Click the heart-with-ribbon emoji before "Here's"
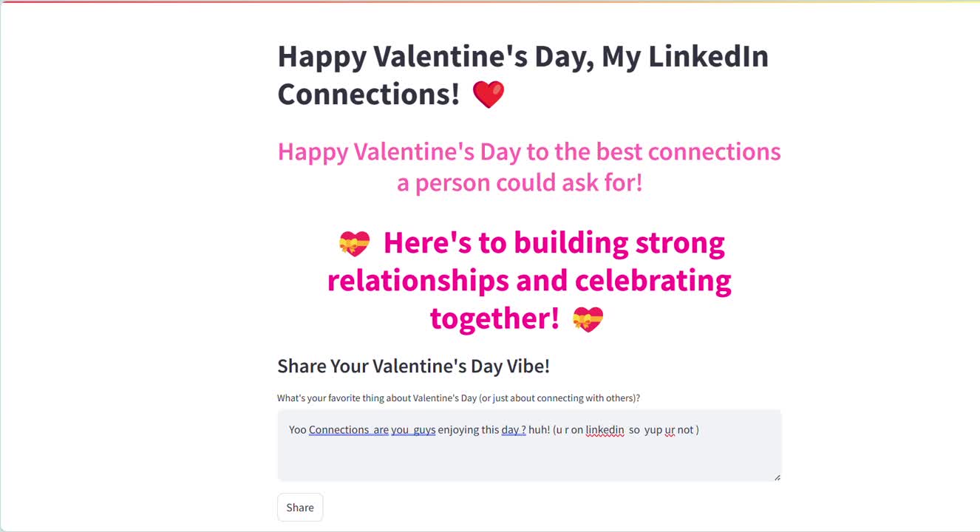This screenshot has height=532, width=980. (x=354, y=243)
